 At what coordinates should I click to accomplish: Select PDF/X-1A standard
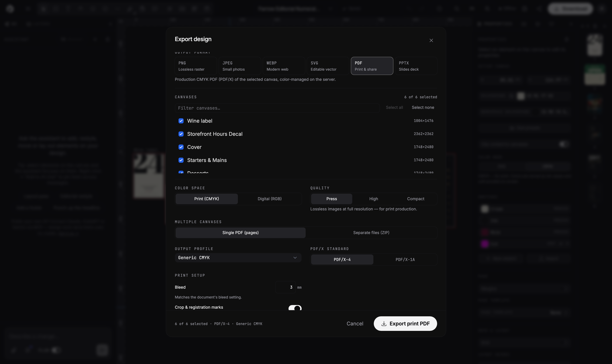(x=405, y=260)
